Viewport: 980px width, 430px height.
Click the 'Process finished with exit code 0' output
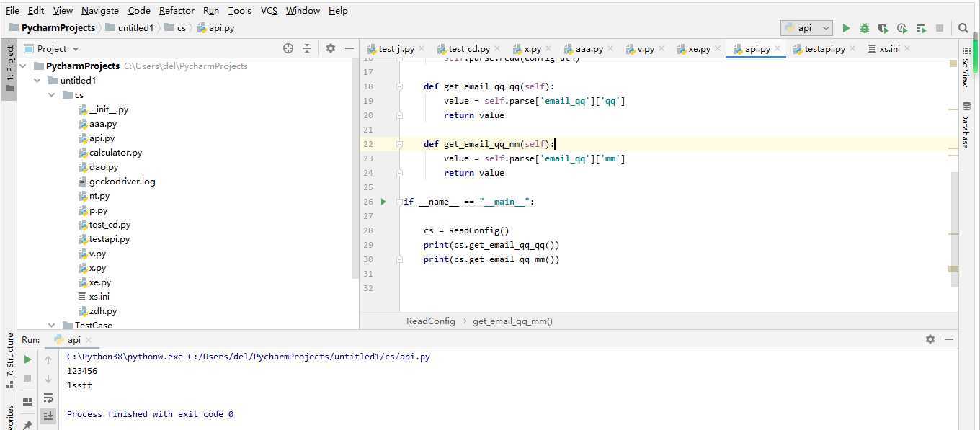click(x=150, y=414)
